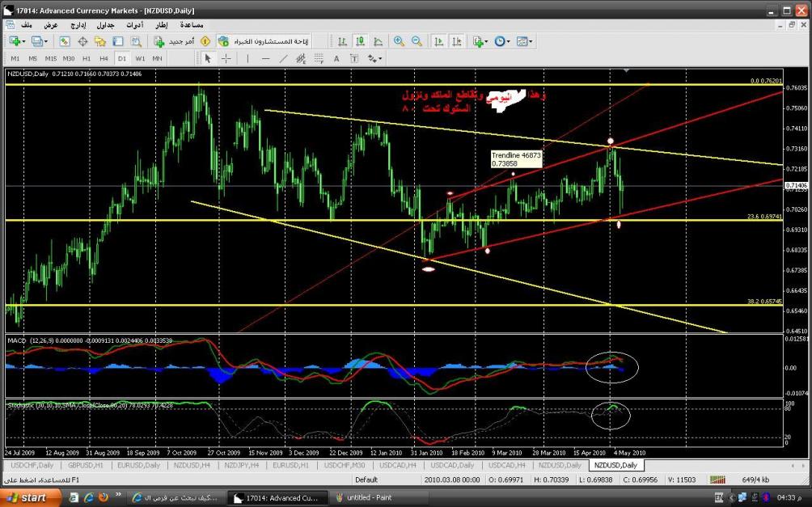Click the Zoom Out magnifier icon
Image resolution: width=812 pixels, height=507 pixels.
(417, 41)
